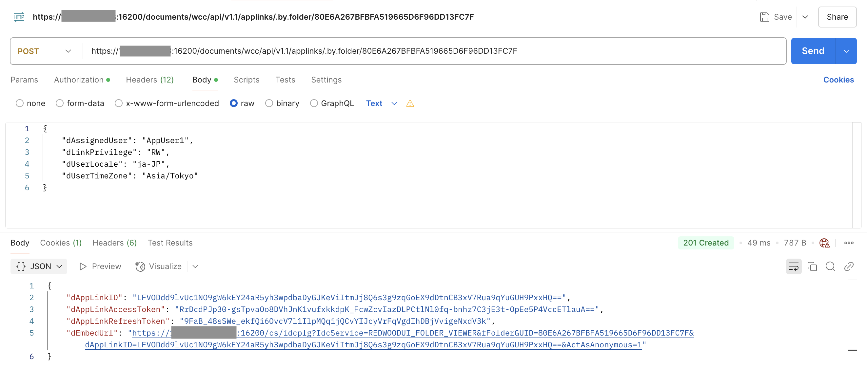868x385 pixels.
Task: Open search in the response body
Action: tap(830, 266)
